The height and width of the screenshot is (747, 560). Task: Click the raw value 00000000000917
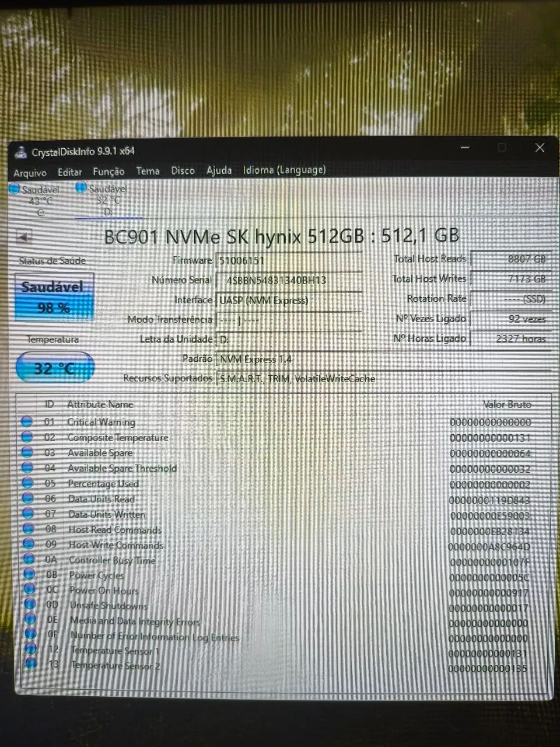click(489, 593)
